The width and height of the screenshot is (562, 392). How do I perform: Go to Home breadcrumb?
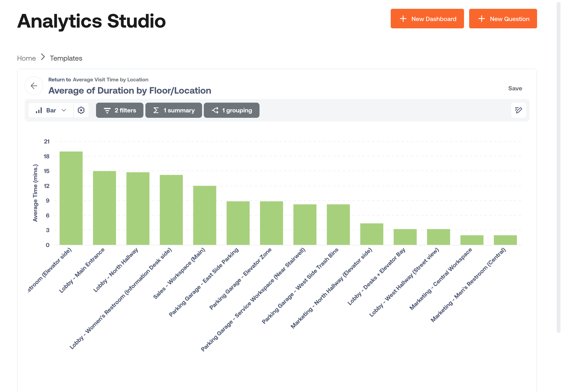(26, 58)
